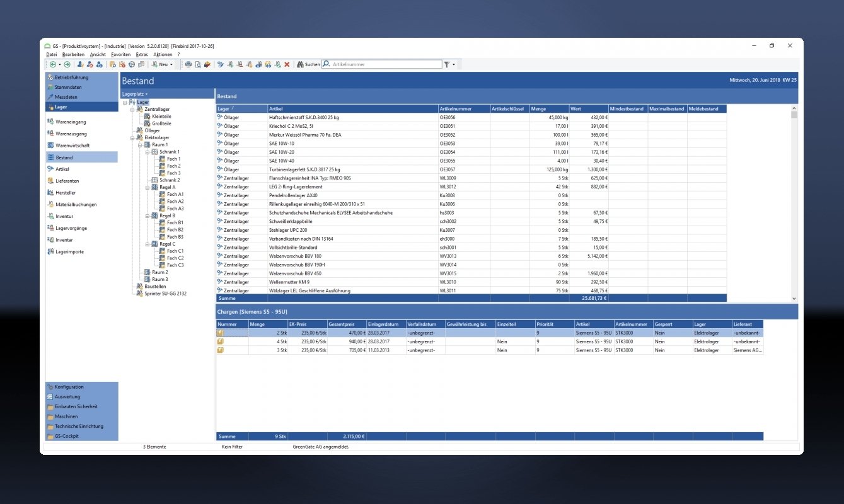Viewport: 844px width, 504px height.
Task: Open the Ansicht menu
Action: pyautogui.click(x=98, y=55)
